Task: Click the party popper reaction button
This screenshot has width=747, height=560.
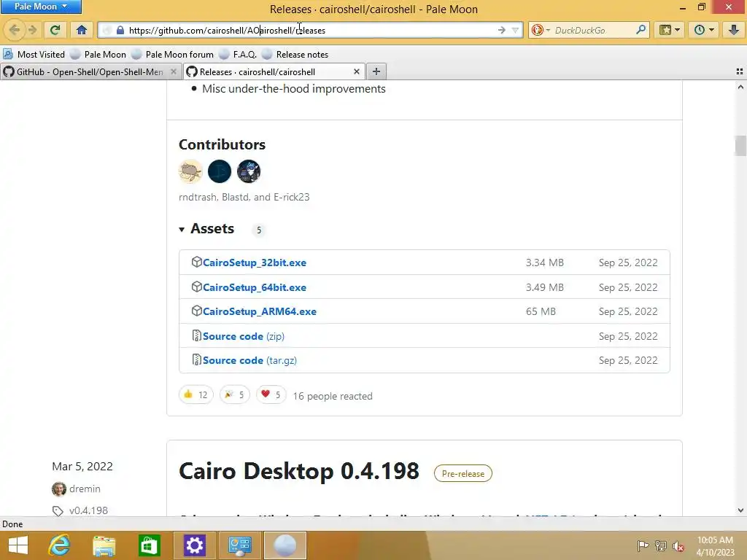Action: pos(234,394)
